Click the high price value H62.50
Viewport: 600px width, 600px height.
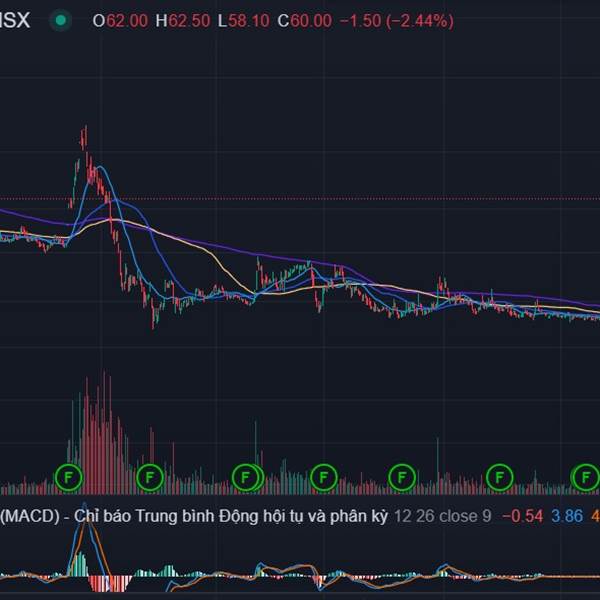[x=183, y=21]
